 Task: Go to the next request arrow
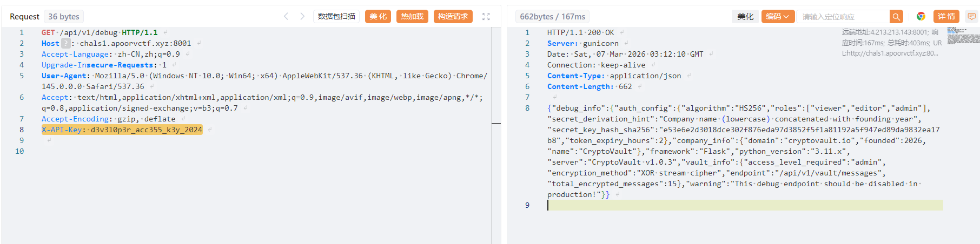coord(302,17)
